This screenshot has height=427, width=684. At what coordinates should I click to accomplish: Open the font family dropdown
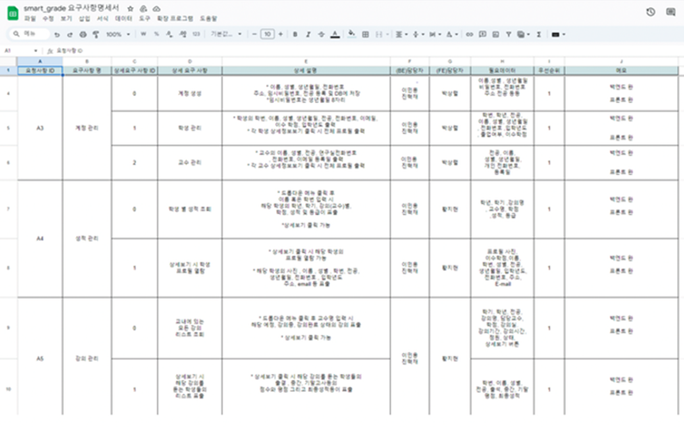tap(226, 34)
